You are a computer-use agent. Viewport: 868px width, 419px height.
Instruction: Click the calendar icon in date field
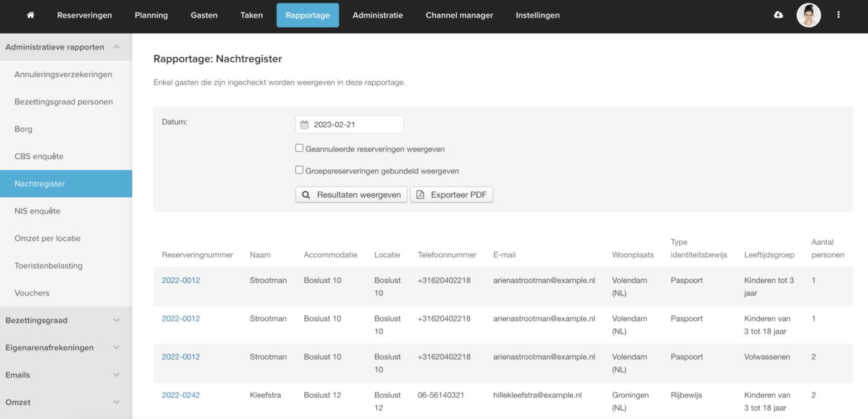coord(304,125)
